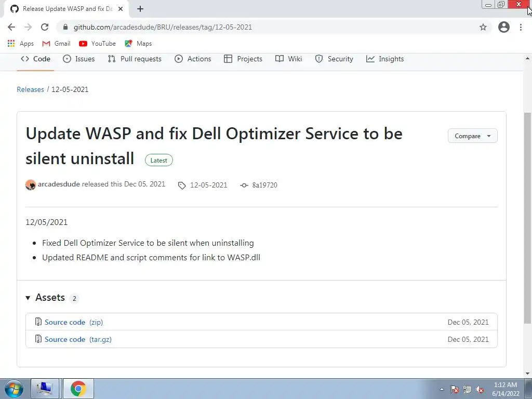Open the Compare dropdown
This screenshot has width=532, height=399.
pos(473,136)
